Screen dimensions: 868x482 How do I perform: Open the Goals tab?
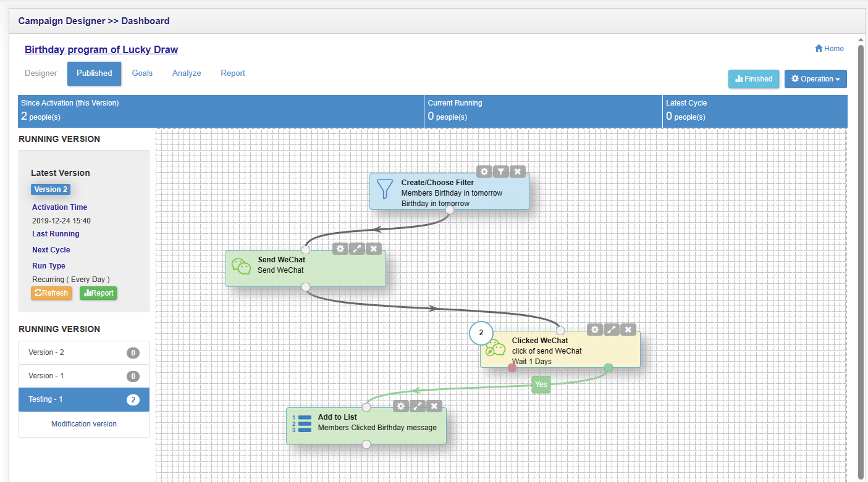click(x=142, y=73)
